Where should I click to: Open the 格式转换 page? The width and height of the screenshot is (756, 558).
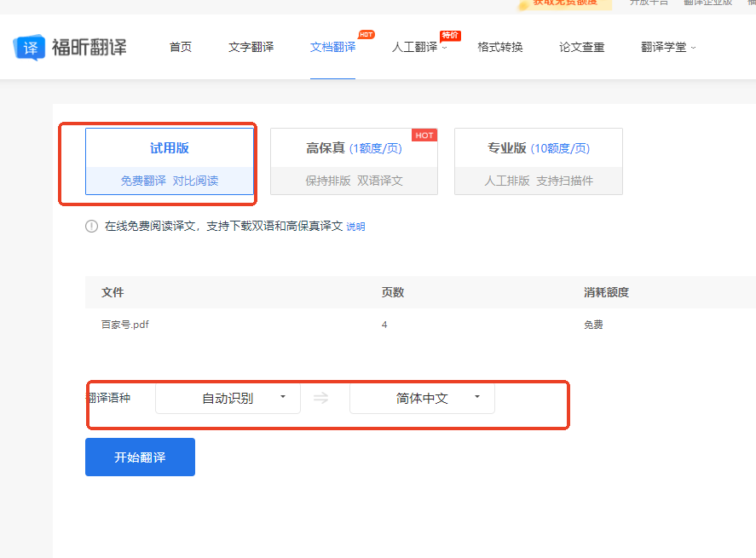coord(499,47)
